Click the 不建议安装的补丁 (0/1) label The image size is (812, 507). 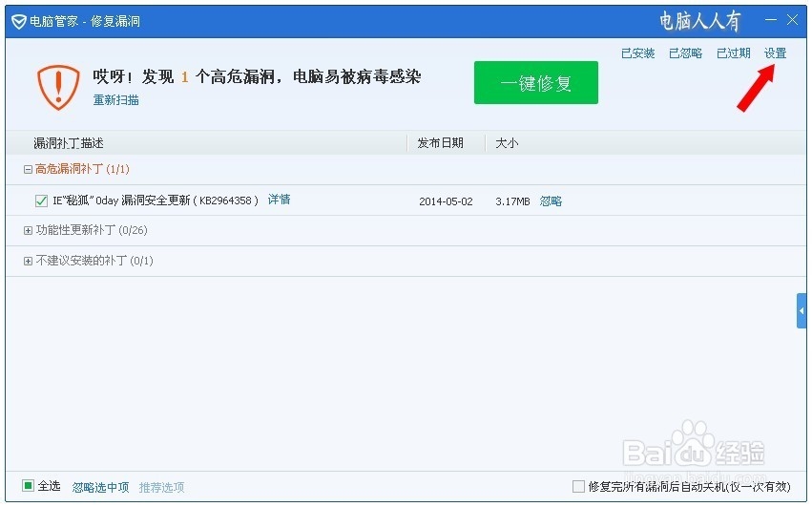pos(94,261)
